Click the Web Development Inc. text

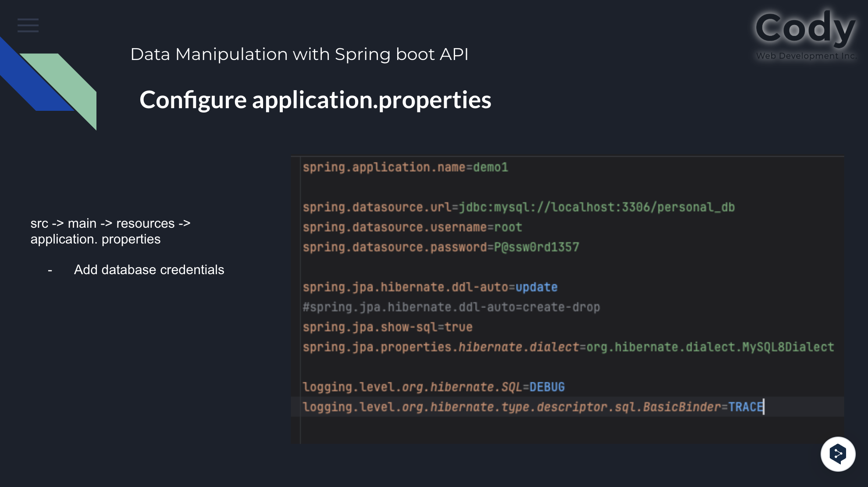806,56
